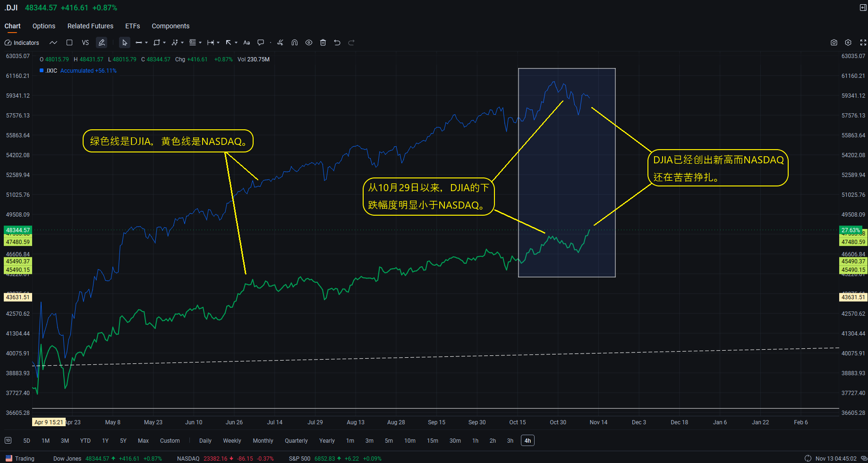Expand the line tool dropdown arrow

146,42
